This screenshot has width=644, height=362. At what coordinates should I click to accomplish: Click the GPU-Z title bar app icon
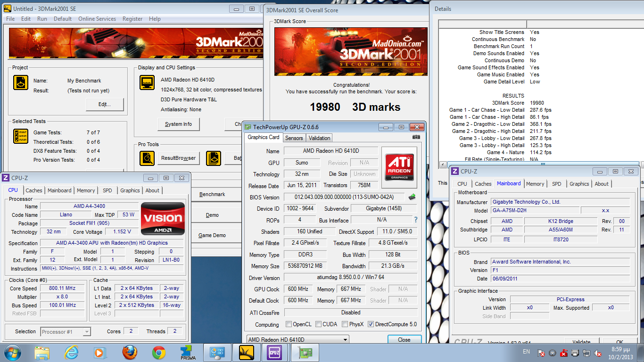click(x=248, y=127)
